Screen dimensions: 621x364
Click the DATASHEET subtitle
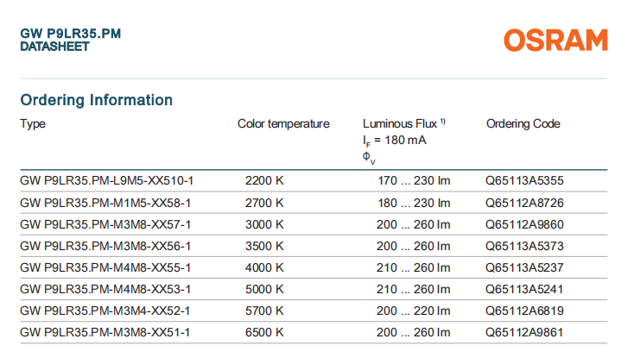coord(54,47)
